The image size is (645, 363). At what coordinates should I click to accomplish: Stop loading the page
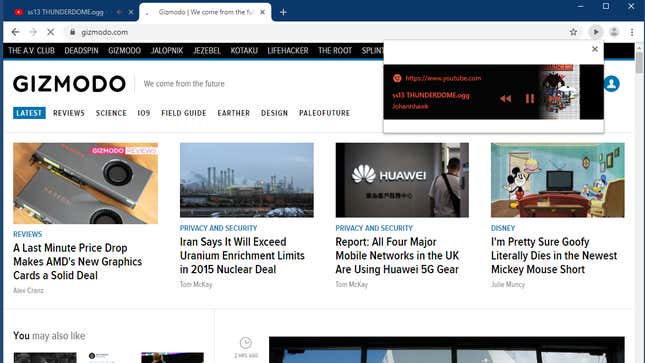[50, 32]
